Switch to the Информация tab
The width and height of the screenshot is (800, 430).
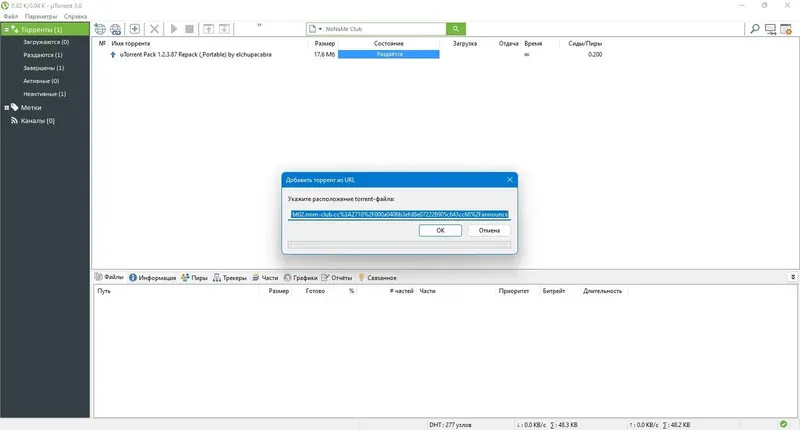pyautogui.click(x=153, y=277)
